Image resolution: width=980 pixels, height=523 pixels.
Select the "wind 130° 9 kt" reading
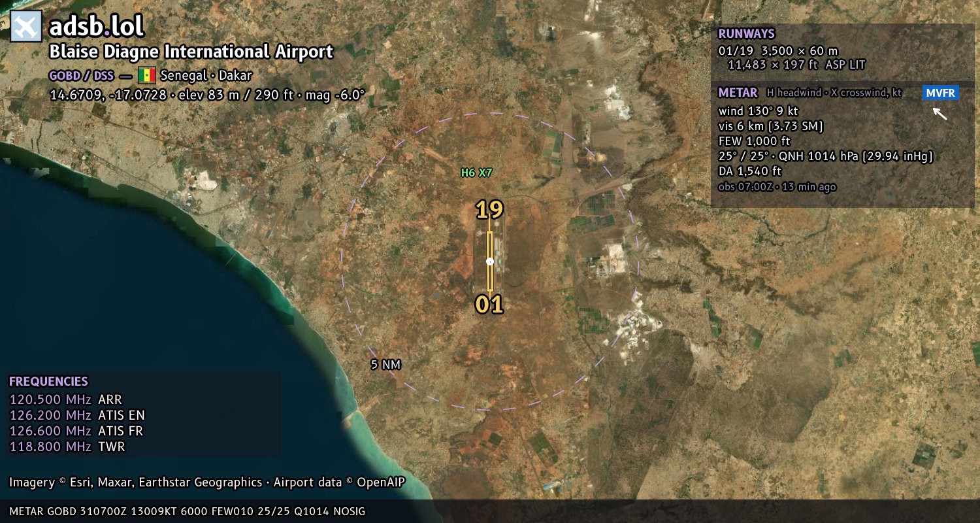click(x=758, y=111)
